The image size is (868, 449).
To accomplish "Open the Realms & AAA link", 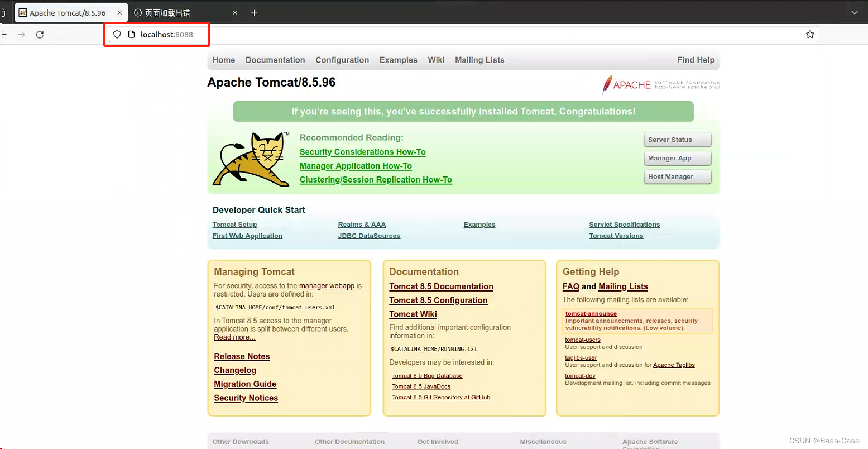I will click(x=362, y=225).
